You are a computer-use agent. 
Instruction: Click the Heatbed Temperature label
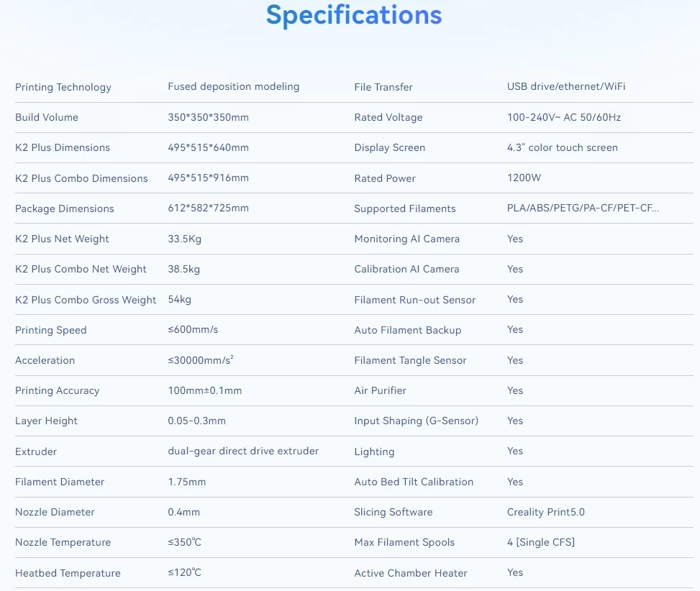(x=68, y=573)
